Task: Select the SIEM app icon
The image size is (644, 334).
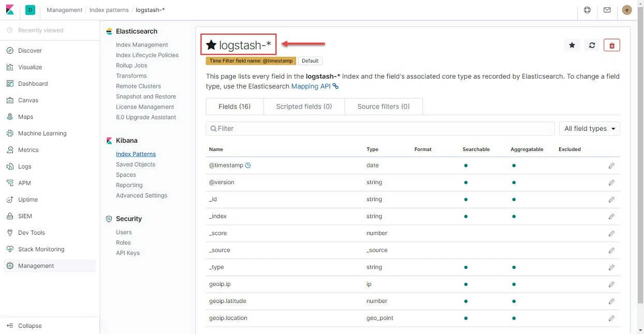Action: 10,216
